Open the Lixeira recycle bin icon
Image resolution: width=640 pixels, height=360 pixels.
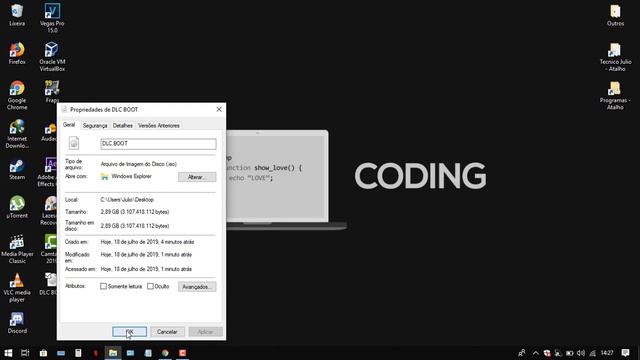point(17,15)
